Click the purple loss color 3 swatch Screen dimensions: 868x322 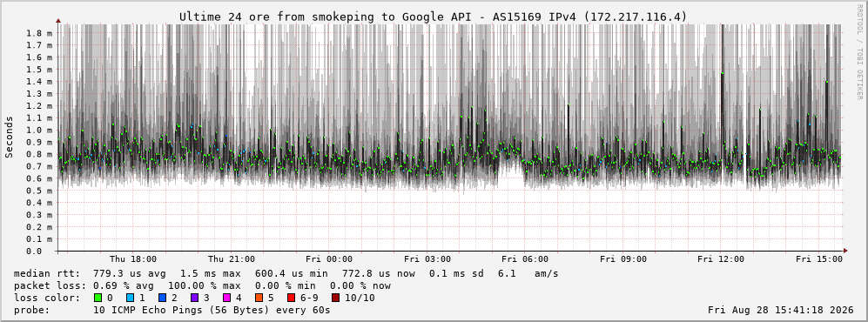click(x=194, y=299)
